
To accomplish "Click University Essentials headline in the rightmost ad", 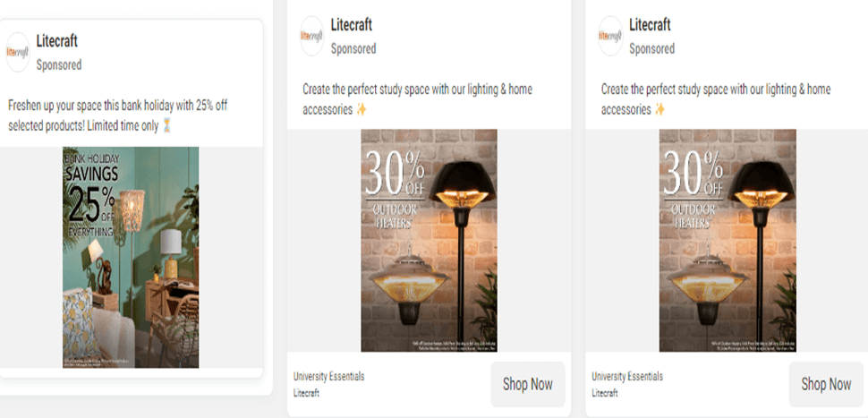I will point(627,377).
